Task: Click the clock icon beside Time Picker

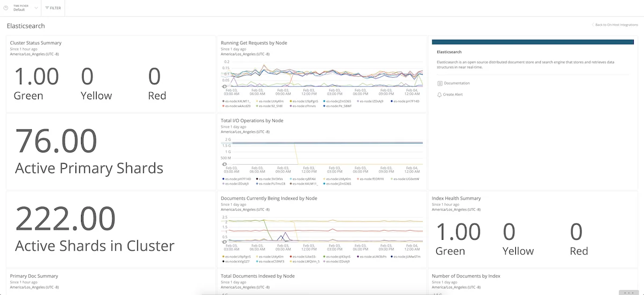Action: [x=6, y=8]
